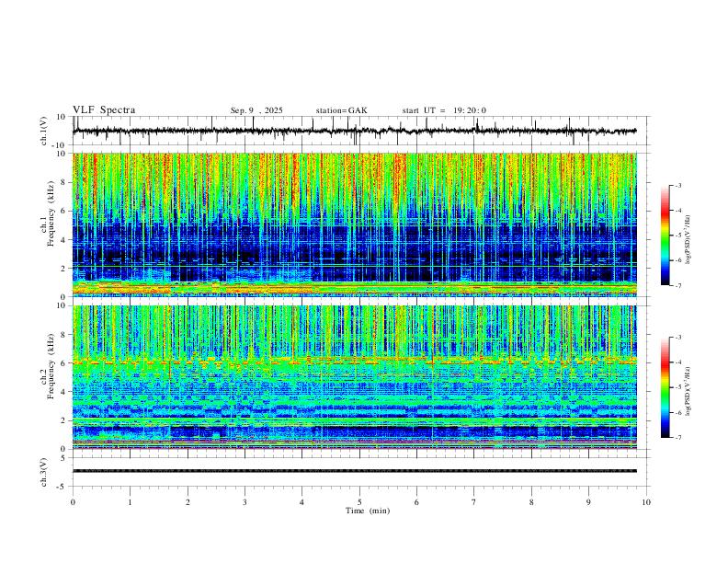Click the "VLF Spectra" plot title
728x563 pixels.
(x=104, y=109)
